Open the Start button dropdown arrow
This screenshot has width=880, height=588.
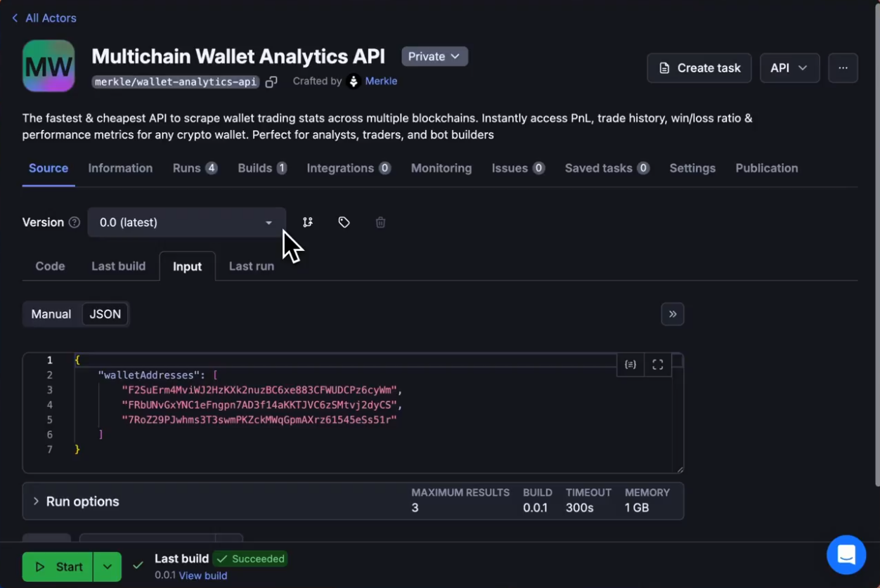[107, 567]
